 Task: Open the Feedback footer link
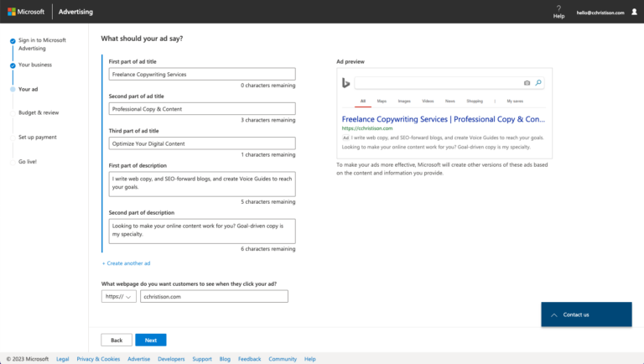(x=249, y=359)
